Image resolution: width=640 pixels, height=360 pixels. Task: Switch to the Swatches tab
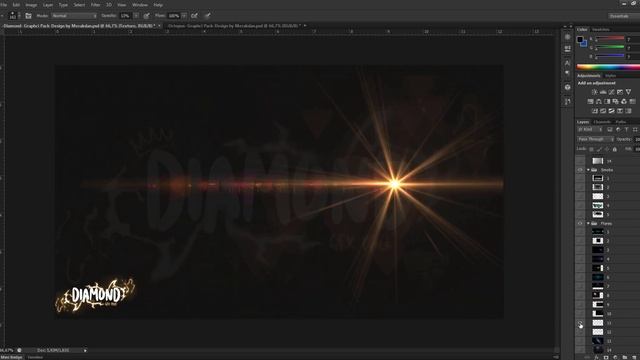coord(600,29)
